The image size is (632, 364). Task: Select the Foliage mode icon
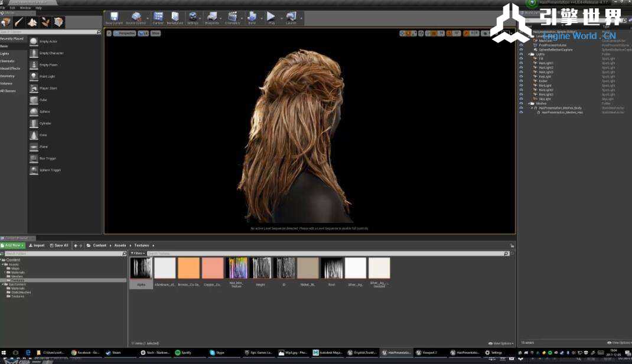click(45, 22)
